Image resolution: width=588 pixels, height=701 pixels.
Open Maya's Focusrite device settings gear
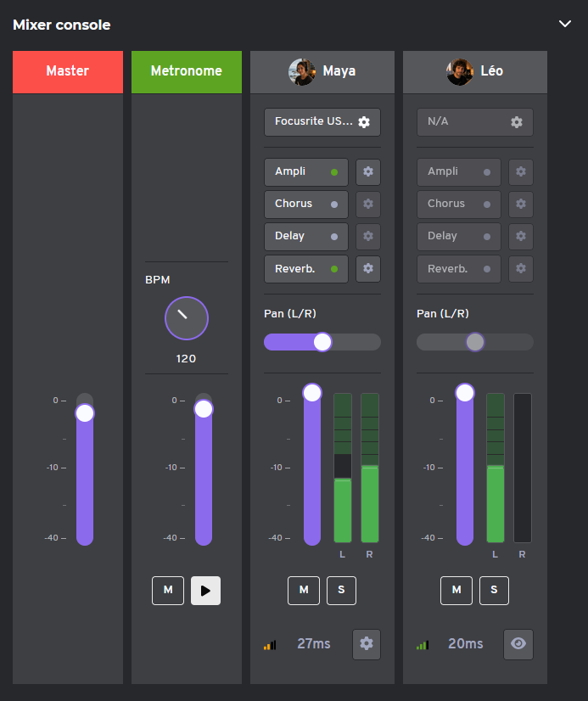point(364,122)
